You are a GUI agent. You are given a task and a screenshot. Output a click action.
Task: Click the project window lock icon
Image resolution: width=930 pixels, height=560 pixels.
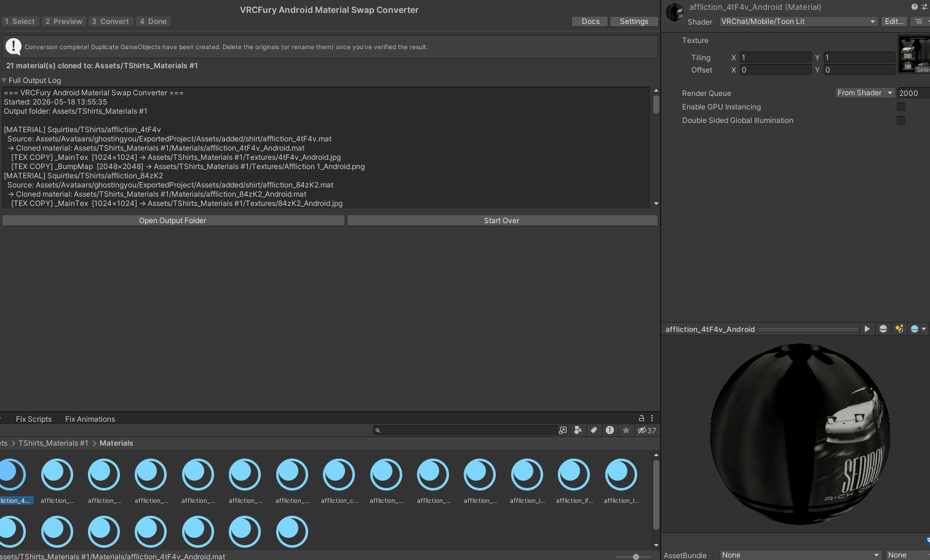[642, 418]
